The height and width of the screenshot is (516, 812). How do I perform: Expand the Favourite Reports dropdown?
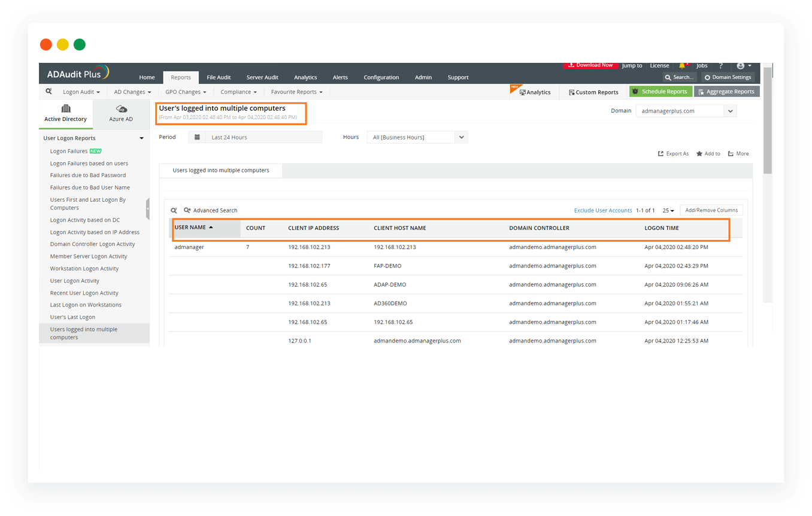click(x=296, y=92)
